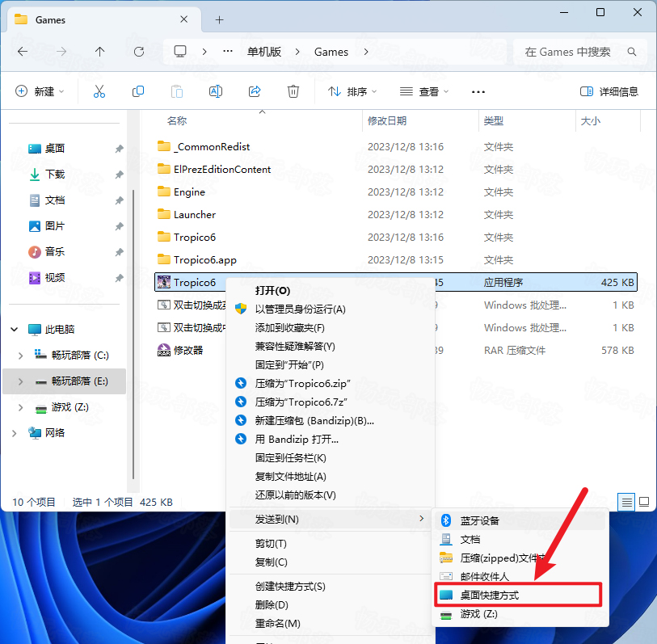This screenshot has height=644, width=657.
Task: Unpin 文档 using its pin icon
Action: (119, 200)
